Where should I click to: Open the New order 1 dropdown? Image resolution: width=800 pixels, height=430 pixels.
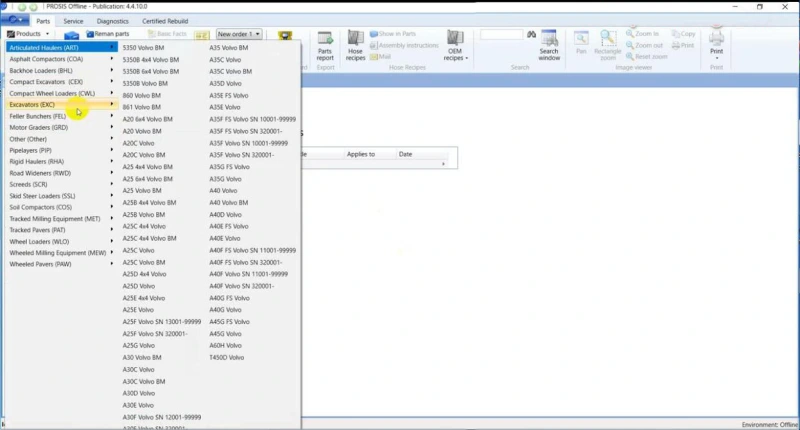[x=239, y=34]
